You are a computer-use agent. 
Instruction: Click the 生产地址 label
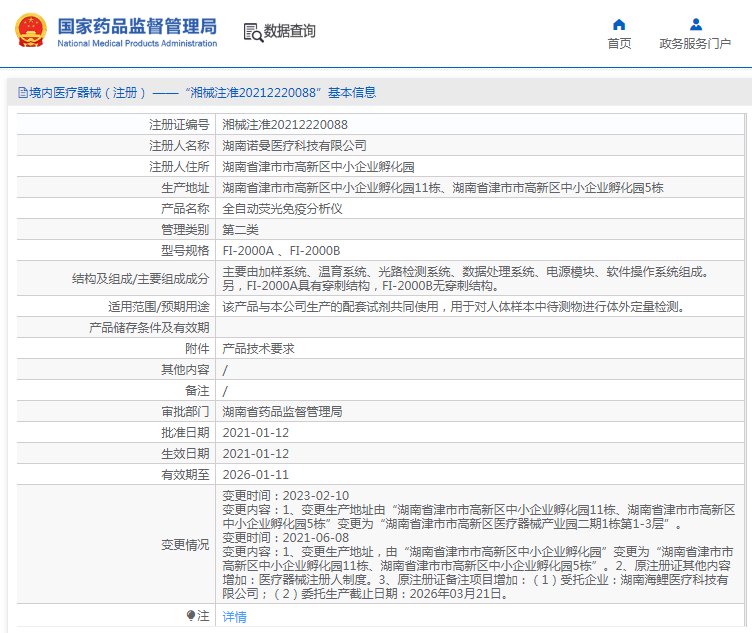(185, 188)
